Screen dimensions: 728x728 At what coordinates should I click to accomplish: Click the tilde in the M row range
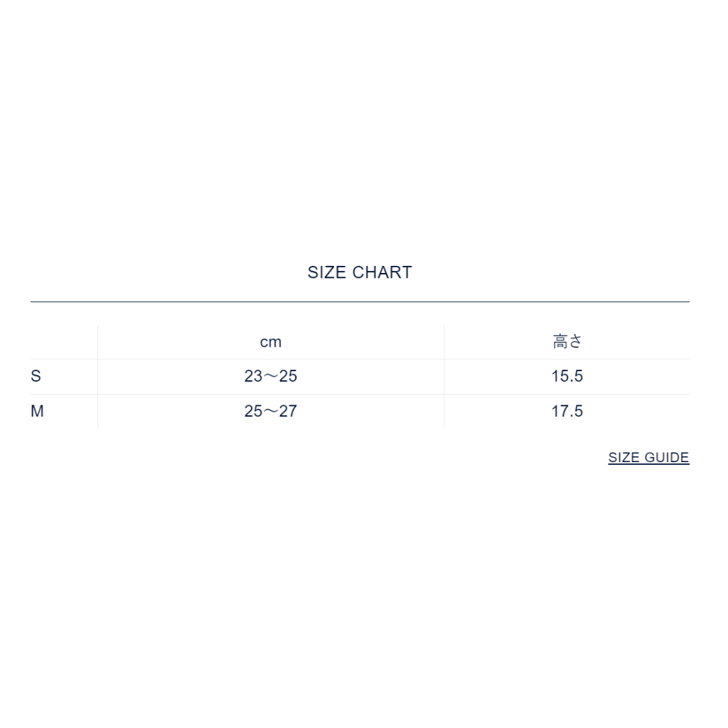[271, 411]
